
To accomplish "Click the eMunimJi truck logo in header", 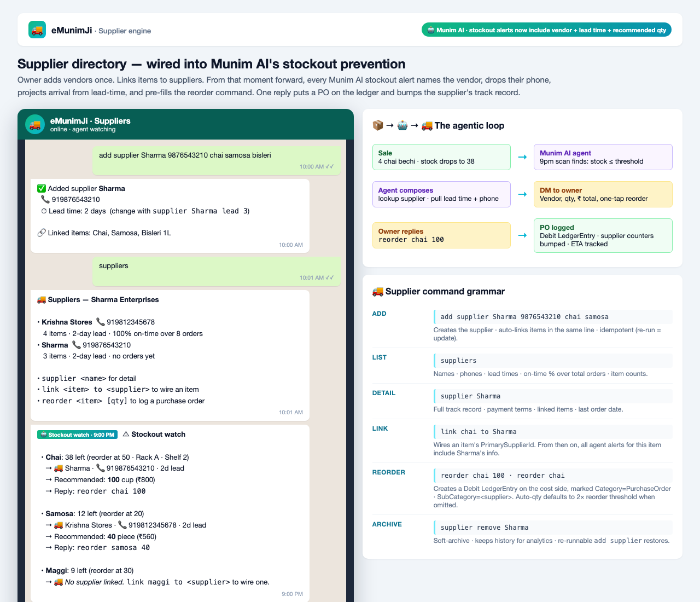I will coord(37,30).
